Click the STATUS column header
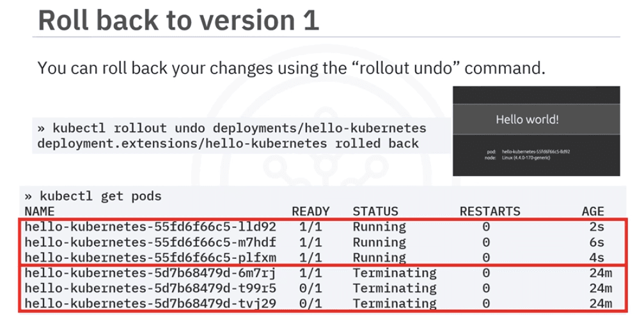This screenshot has width=644, height=315. [x=375, y=211]
